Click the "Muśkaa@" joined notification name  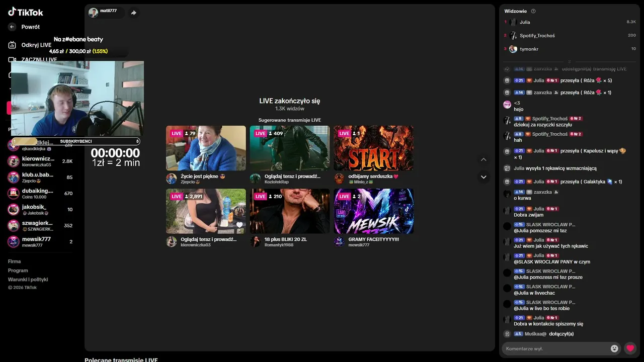pyautogui.click(x=535, y=334)
